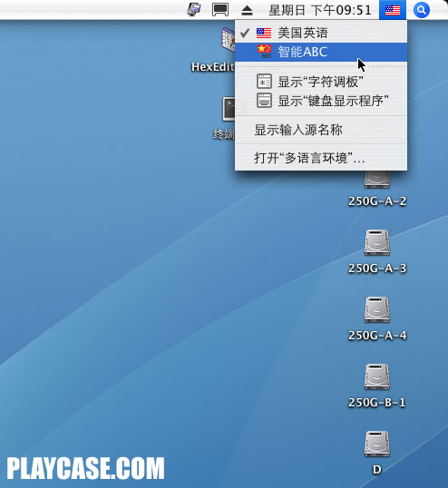The height and width of the screenshot is (488, 448).
Task: Select the 250G-A-3 drive icon
Action: pos(376,242)
